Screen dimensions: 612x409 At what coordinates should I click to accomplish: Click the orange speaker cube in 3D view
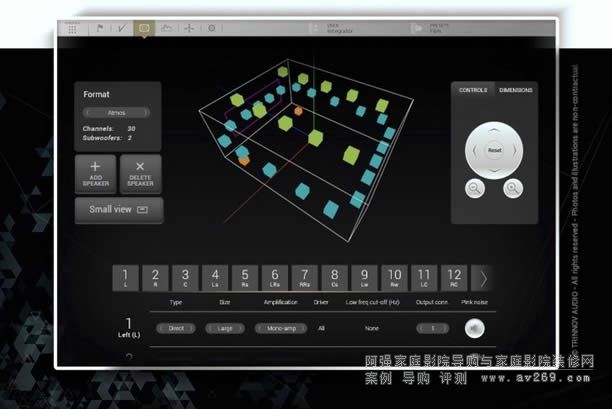click(243, 158)
